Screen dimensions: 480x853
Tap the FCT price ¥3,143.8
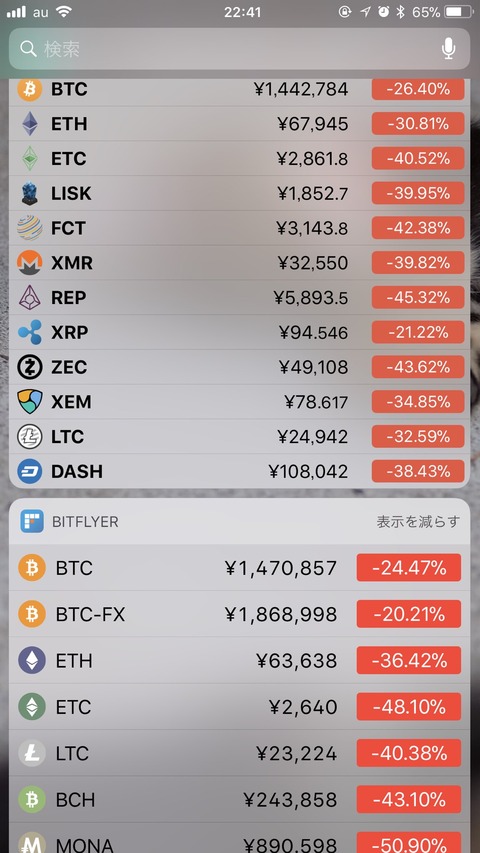click(x=312, y=228)
